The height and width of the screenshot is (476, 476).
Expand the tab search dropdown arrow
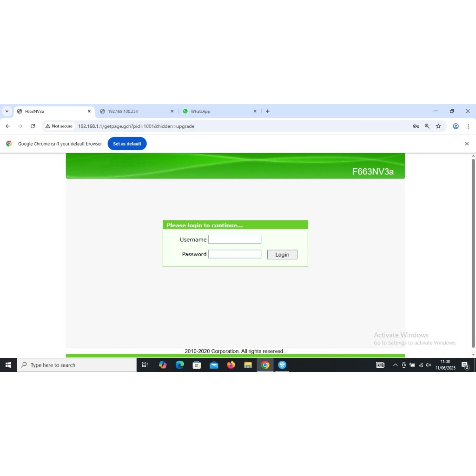pyautogui.click(x=7, y=112)
